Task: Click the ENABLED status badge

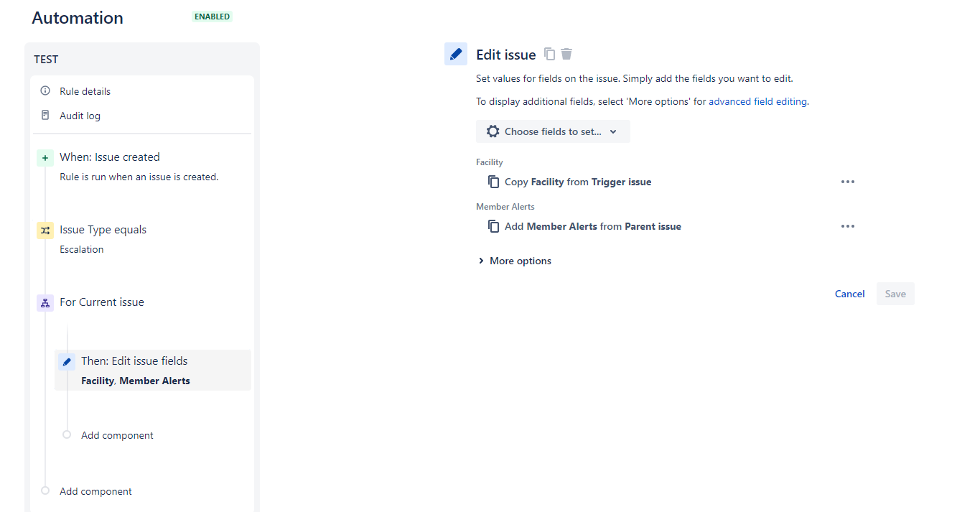Action: (x=213, y=17)
